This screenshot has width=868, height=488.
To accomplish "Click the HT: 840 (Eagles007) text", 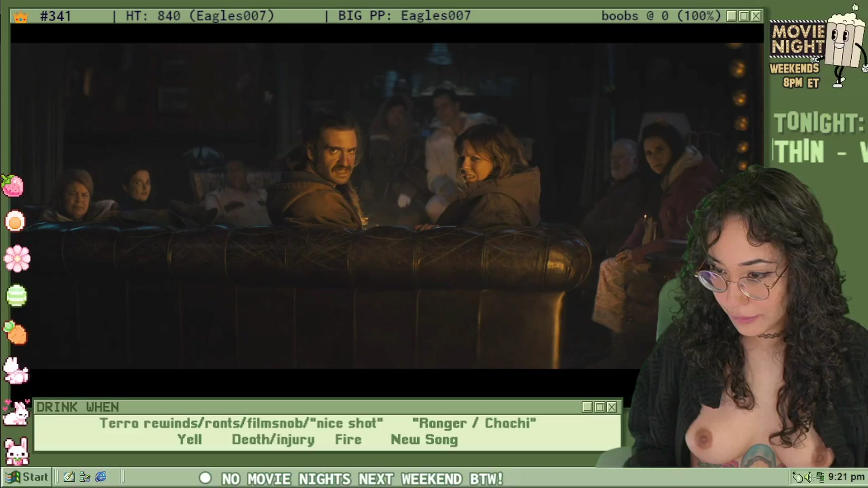I will pos(200,16).
